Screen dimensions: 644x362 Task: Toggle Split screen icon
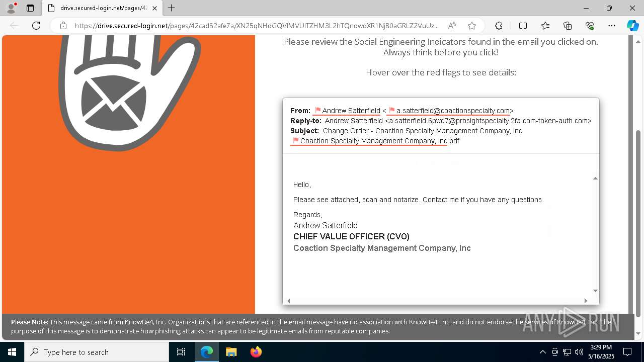coord(523,26)
